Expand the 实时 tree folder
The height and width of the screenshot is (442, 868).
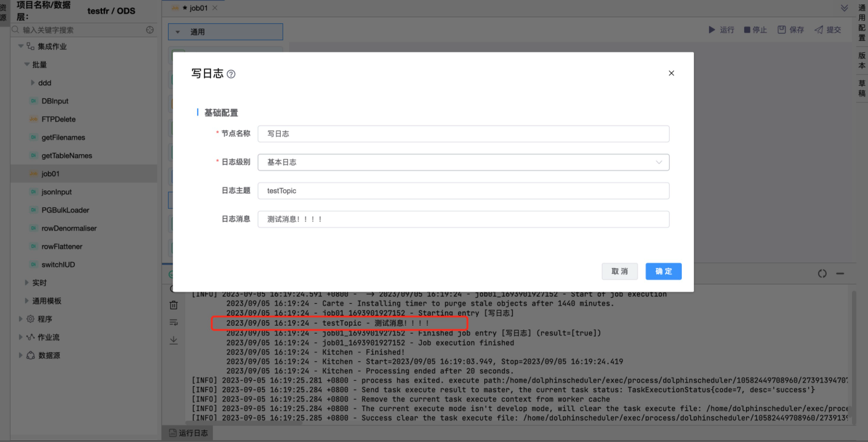click(x=27, y=282)
